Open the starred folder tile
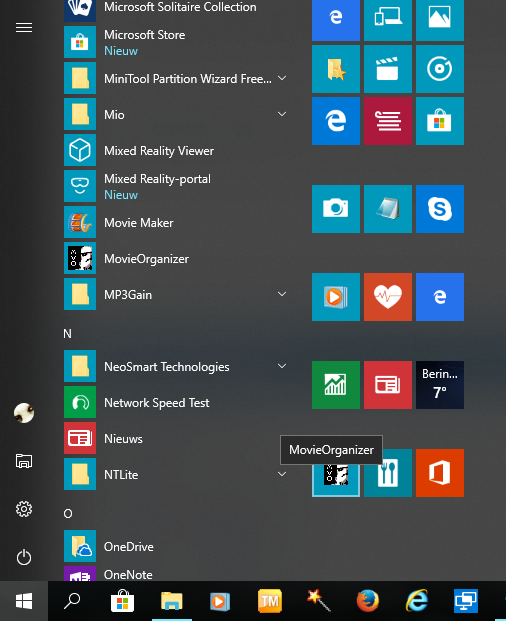Image resolution: width=506 pixels, height=621 pixels. coord(336,69)
